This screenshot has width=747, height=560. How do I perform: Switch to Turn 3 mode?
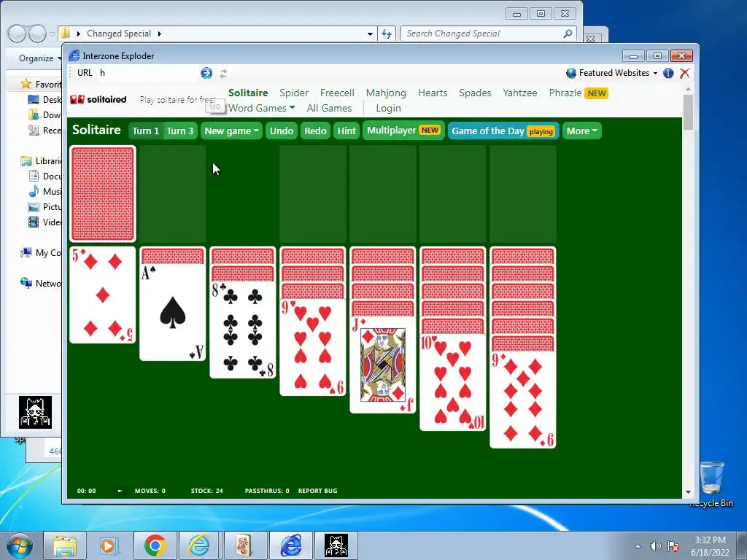pyautogui.click(x=179, y=131)
